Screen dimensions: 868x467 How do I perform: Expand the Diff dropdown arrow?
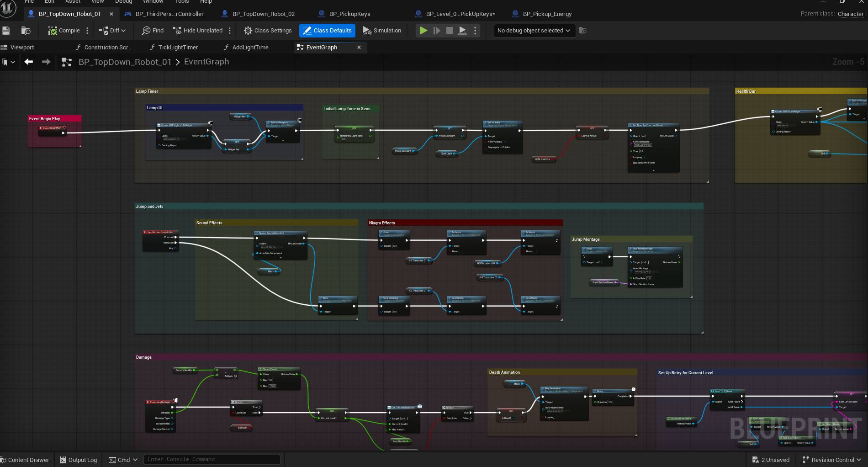[123, 31]
